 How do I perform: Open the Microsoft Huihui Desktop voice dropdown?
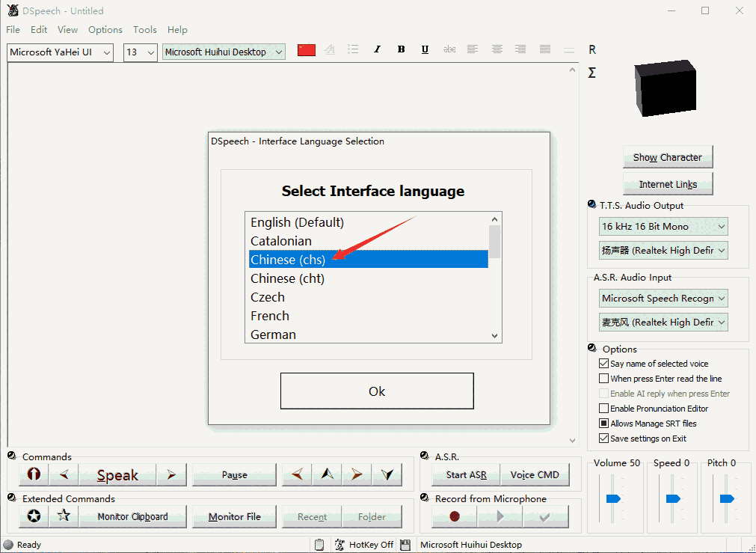point(278,52)
